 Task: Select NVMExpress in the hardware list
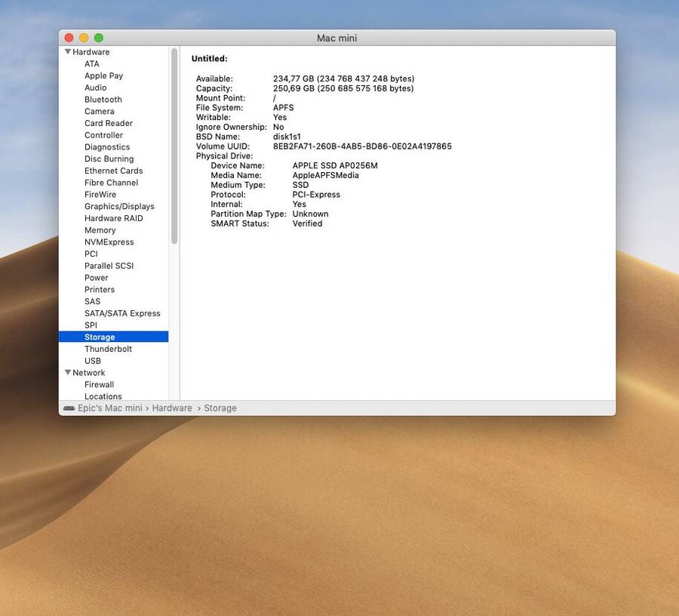point(109,242)
